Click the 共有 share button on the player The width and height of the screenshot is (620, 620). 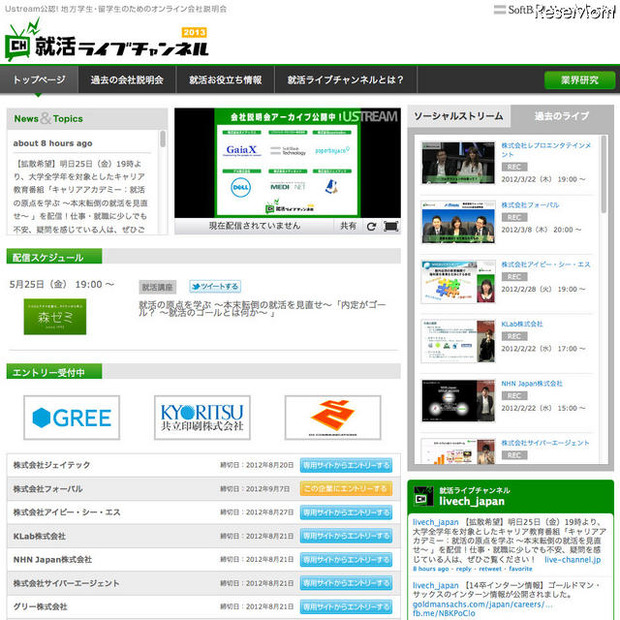348,226
